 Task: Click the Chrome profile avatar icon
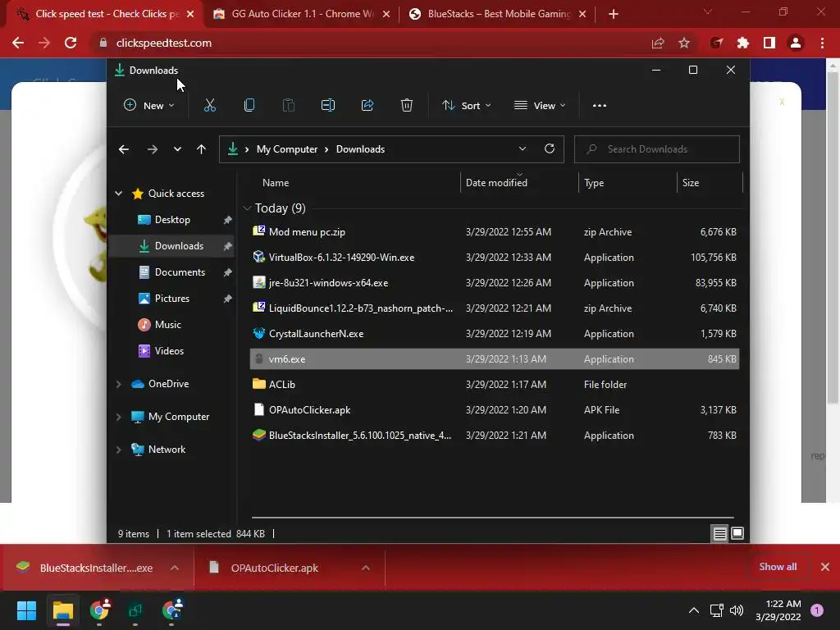[x=796, y=43]
